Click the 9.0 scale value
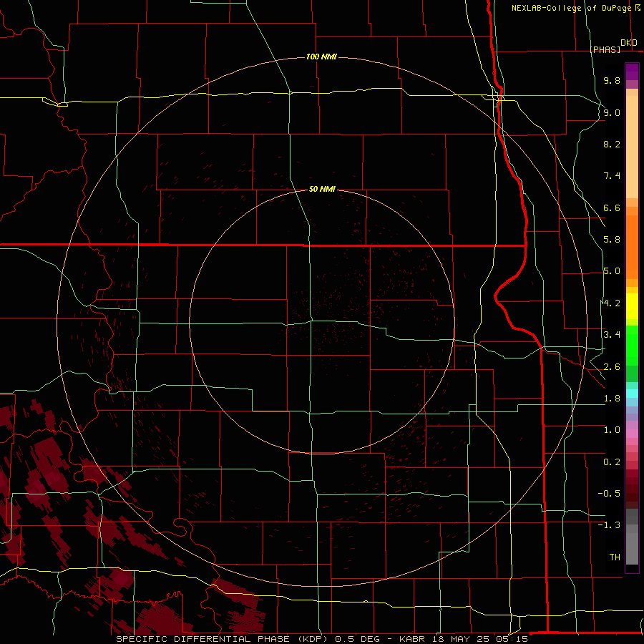644x644 pixels. coord(612,112)
